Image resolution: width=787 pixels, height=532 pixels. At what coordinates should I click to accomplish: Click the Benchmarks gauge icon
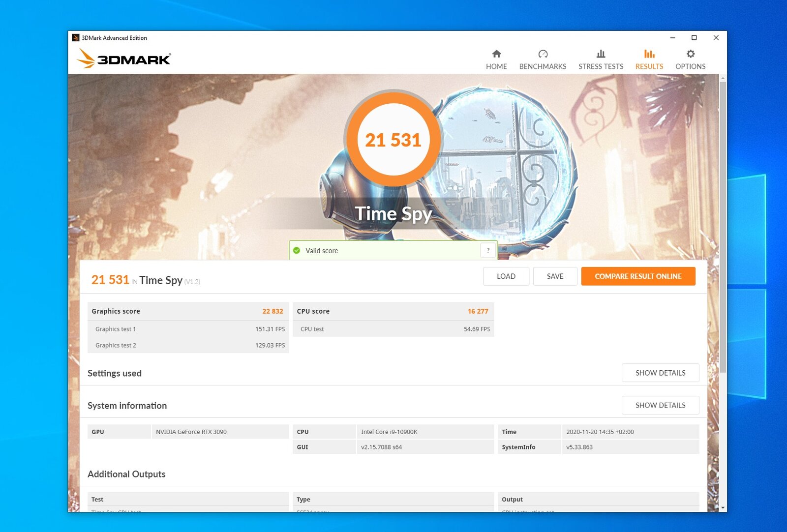pyautogui.click(x=543, y=54)
